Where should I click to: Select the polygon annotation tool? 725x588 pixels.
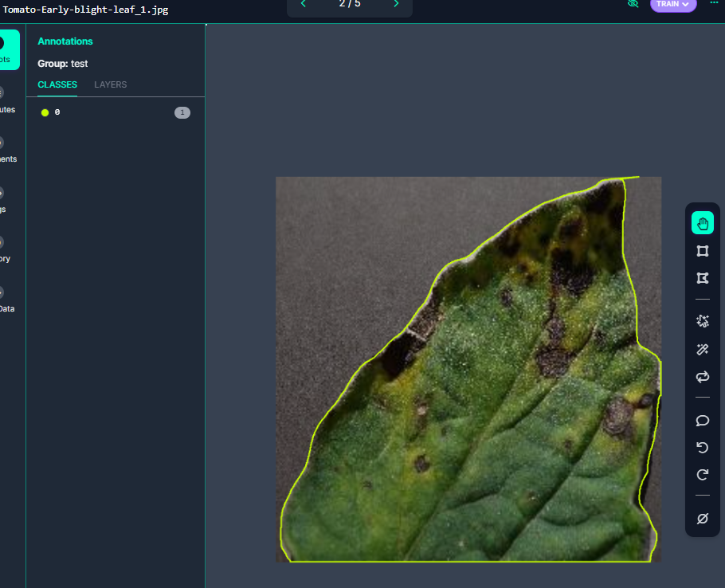pyautogui.click(x=702, y=278)
